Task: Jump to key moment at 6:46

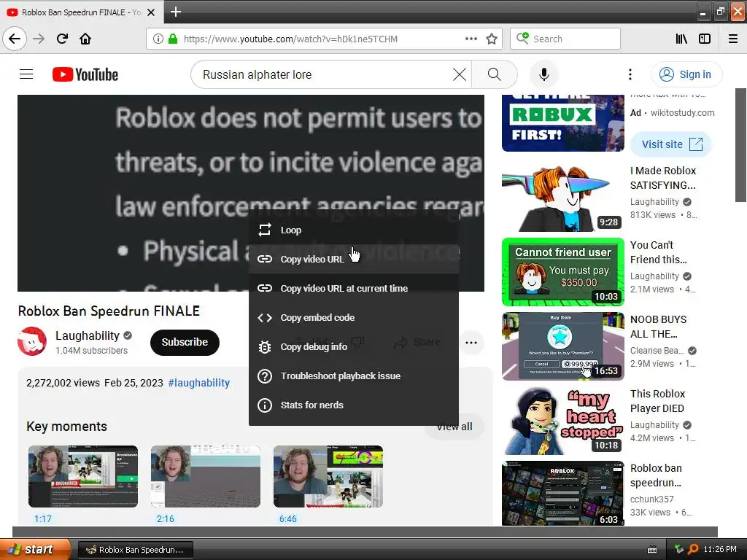Action: click(x=328, y=476)
